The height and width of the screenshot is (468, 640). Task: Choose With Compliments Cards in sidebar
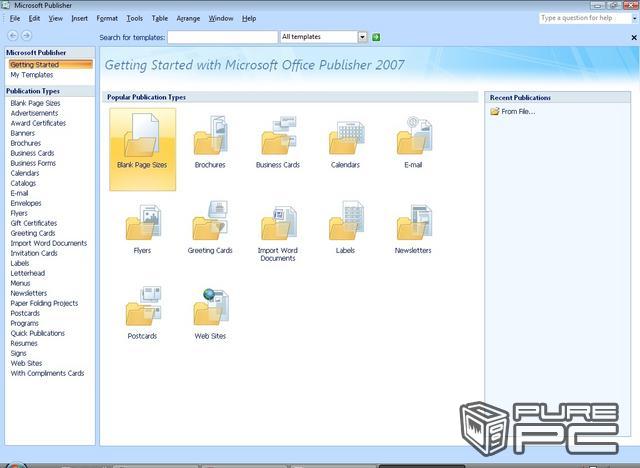[47, 373]
